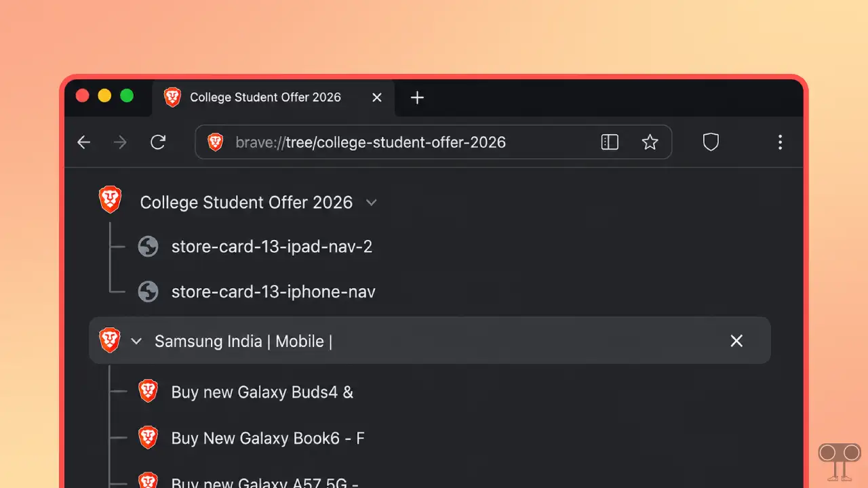Select the College Student Offer 2026 tab

[273, 97]
